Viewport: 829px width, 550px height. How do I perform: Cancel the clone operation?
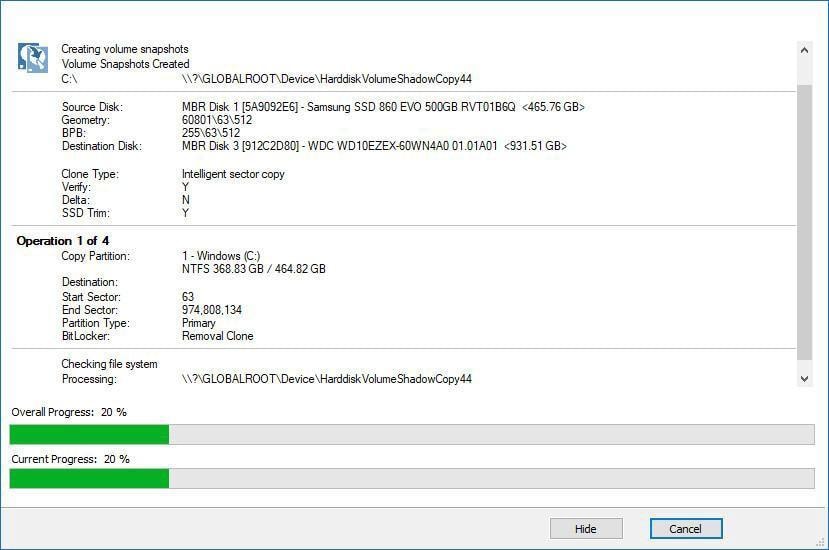[686, 528]
